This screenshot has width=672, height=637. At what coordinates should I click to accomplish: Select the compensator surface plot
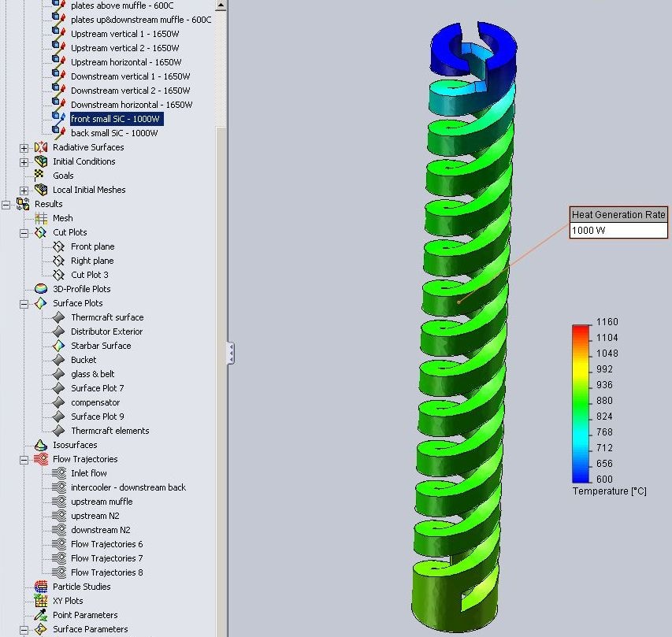pyautogui.click(x=95, y=402)
